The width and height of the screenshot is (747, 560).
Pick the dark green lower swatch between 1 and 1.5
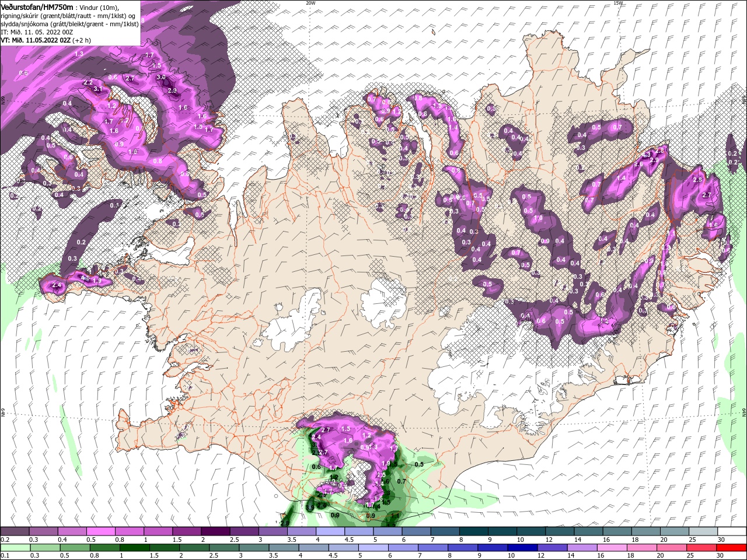click(135, 548)
